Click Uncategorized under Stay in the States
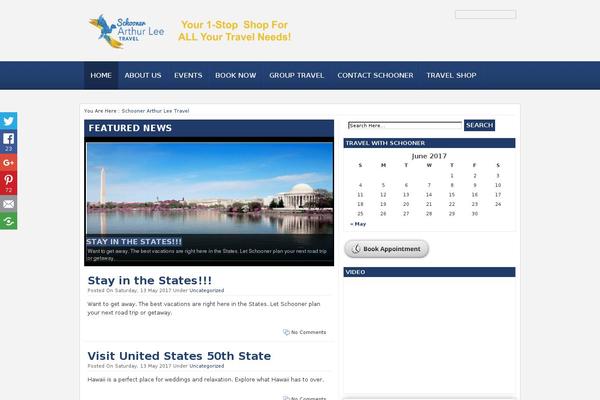 click(207, 291)
